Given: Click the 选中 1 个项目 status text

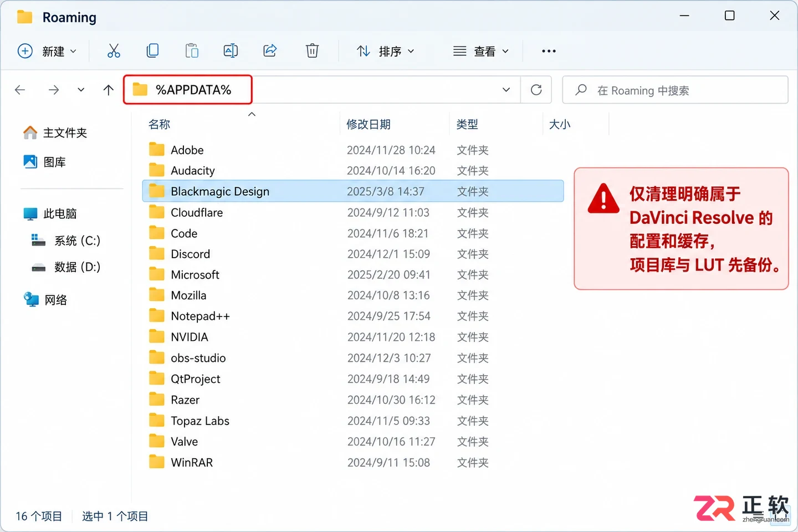Looking at the screenshot, I should (115, 516).
